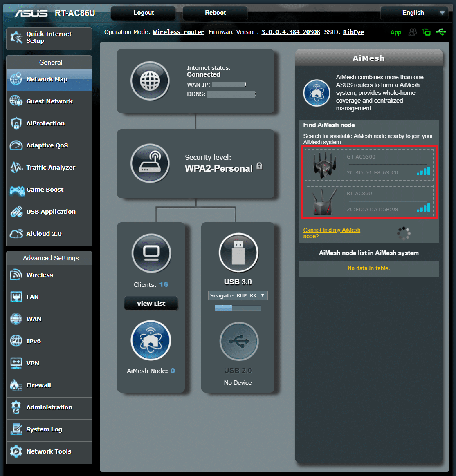Open Game Boost page
This screenshot has width=456, height=476.
click(49, 190)
